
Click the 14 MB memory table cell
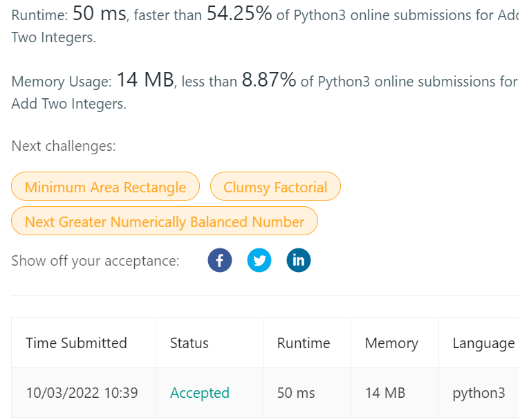[385, 393]
